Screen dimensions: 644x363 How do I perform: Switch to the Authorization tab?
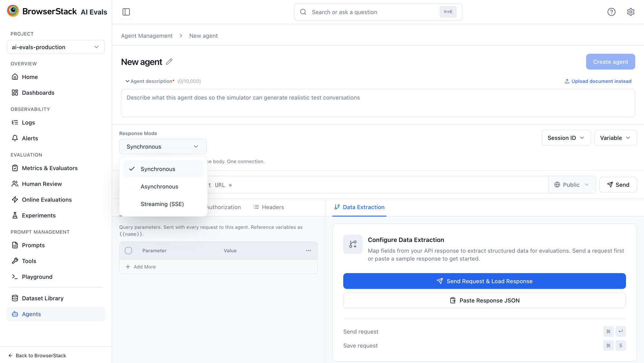pos(223,207)
